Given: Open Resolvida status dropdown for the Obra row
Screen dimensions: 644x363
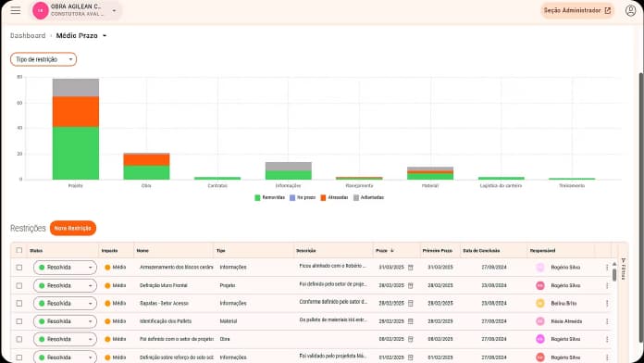Looking at the screenshot, I should point(65,339).
